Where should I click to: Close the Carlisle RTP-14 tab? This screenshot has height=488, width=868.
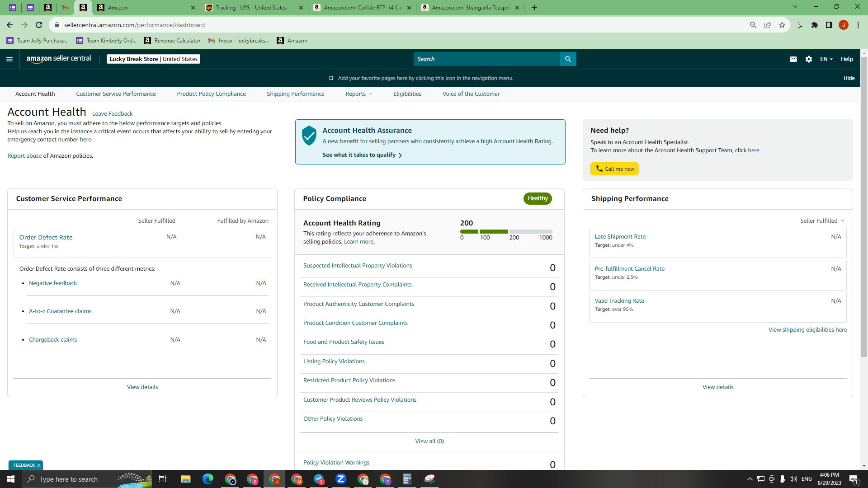click(x=409, y=8)
